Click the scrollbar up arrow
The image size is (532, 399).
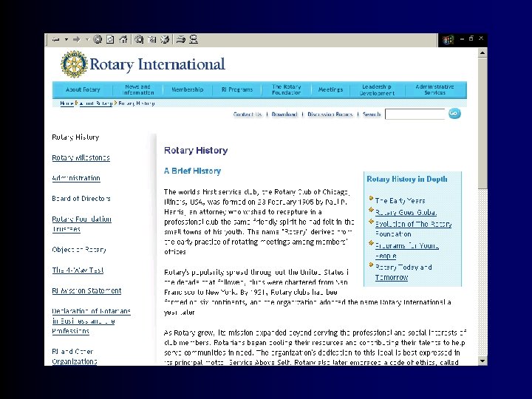pos(482,53)
